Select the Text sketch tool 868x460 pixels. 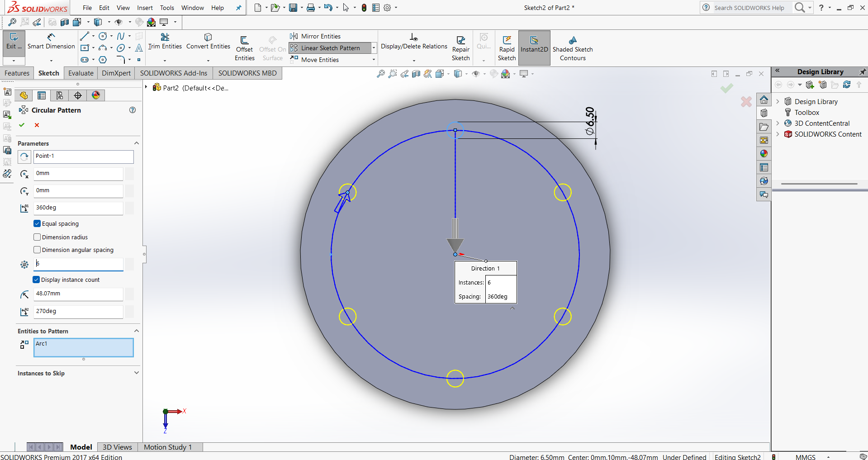[x=139, y=48]
